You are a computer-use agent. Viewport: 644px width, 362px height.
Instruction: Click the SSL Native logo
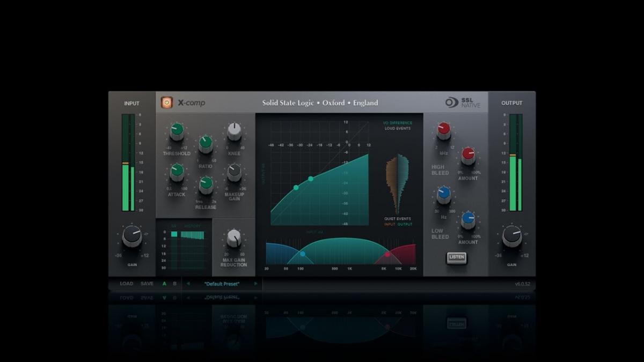(463, 102)
